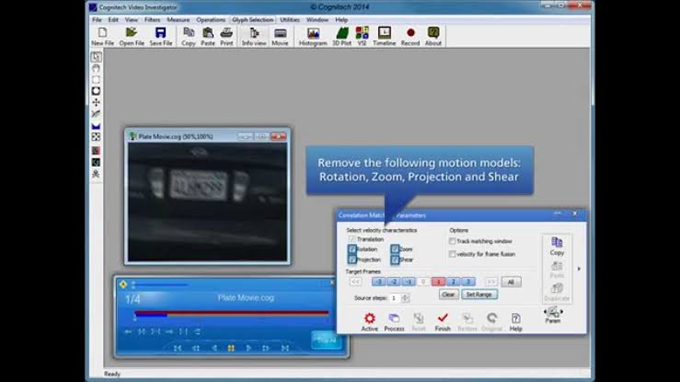Enable Track matching window option

click(x=452, y=241)
